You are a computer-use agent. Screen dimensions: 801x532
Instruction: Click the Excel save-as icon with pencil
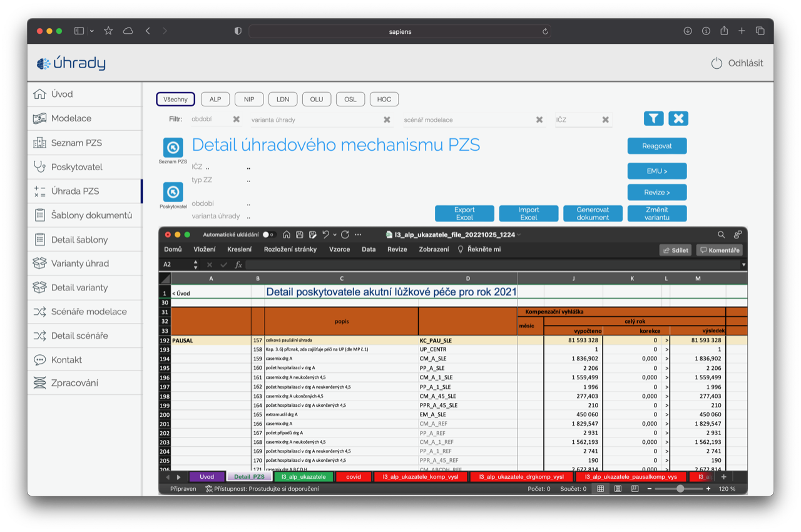(x=312, y=235)
